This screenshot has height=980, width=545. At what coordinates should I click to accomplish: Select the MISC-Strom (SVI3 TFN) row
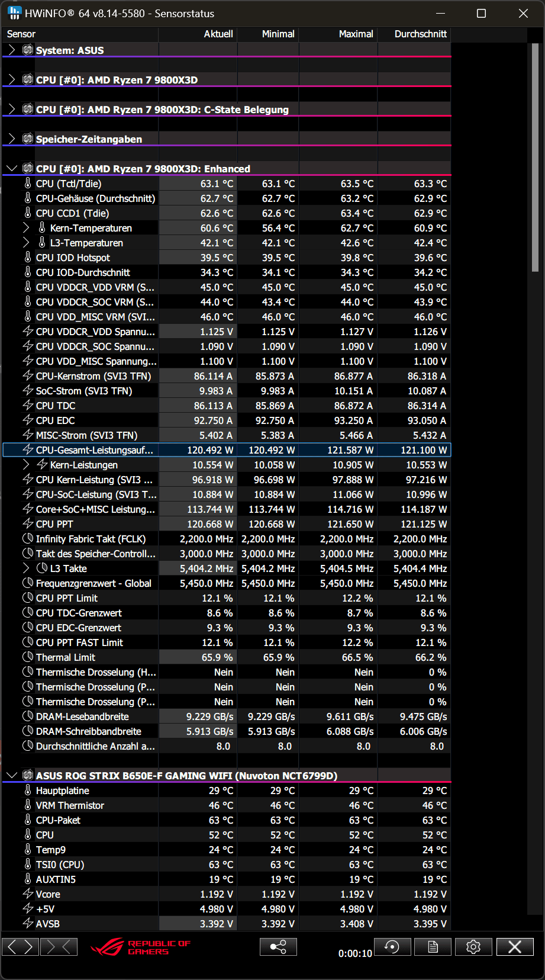[x=227, y=435]
